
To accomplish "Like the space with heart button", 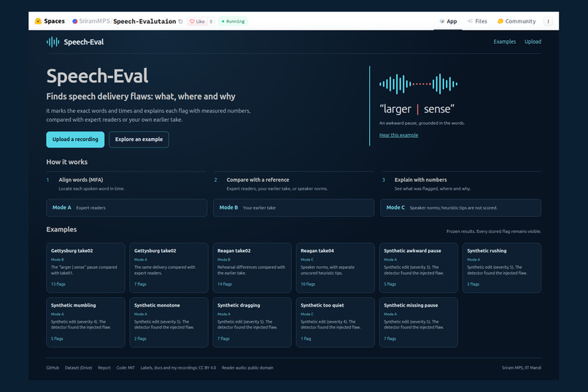I will click(x=197, y=21).
